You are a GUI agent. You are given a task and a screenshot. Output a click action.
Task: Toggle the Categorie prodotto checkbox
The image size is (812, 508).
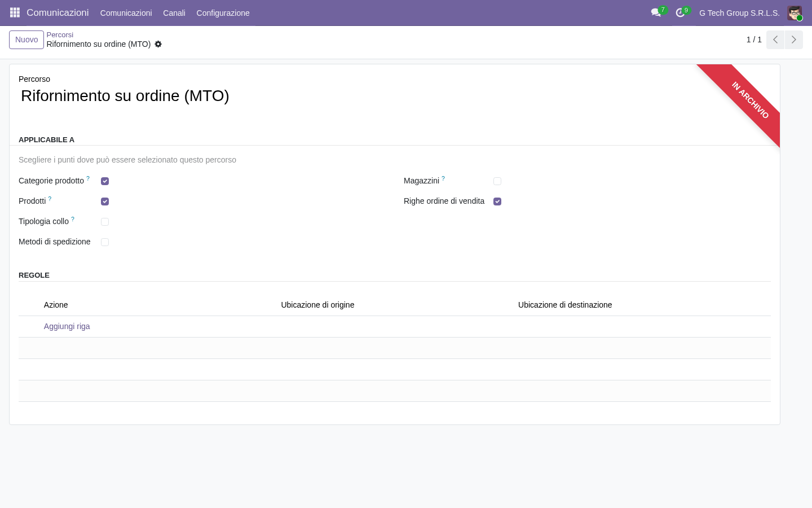pos(105,181)
